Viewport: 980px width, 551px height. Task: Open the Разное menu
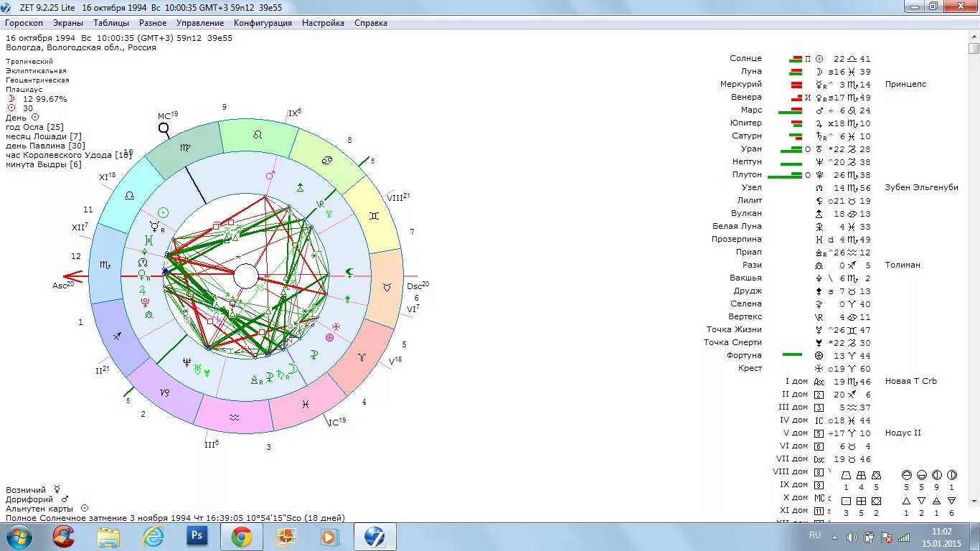coord(153,23)
